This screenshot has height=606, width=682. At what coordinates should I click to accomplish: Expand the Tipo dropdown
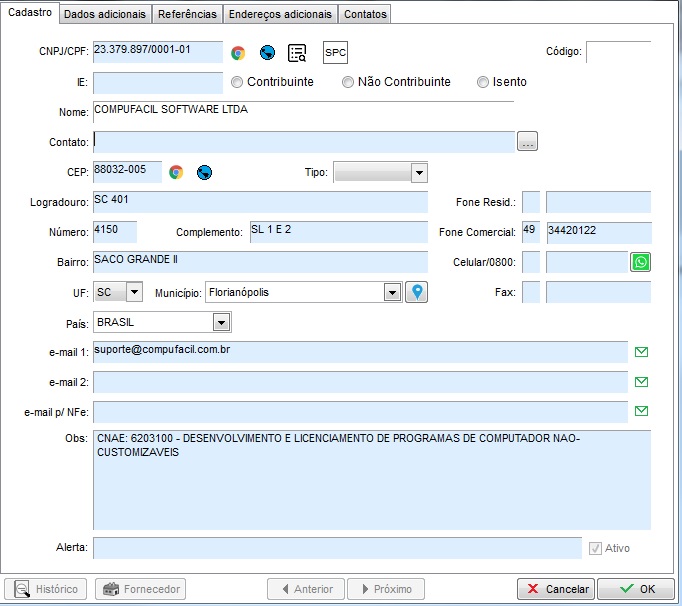[419, 173]
